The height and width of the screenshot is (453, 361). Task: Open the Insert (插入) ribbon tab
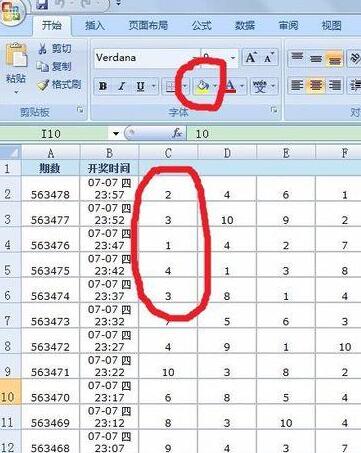95,25
